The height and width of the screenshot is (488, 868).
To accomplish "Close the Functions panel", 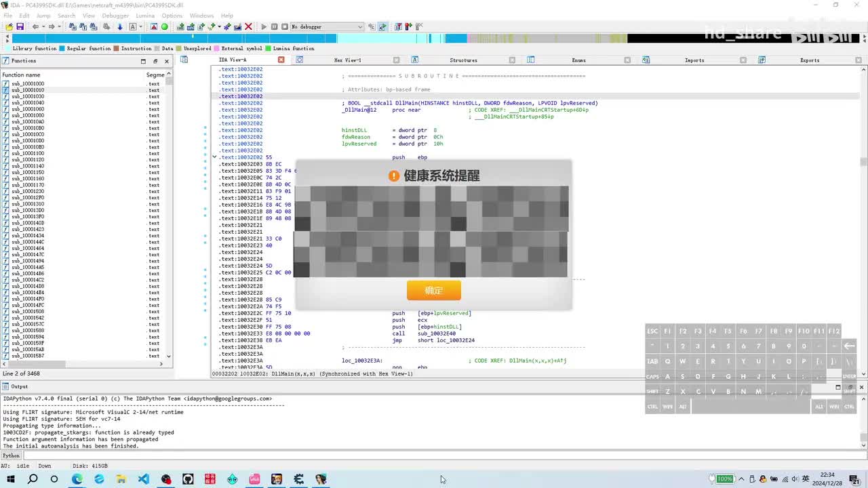I will coord(167,61).
